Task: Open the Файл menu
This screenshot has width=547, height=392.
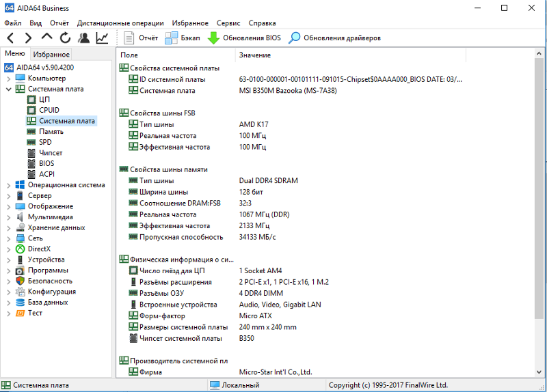Action: 13,23
